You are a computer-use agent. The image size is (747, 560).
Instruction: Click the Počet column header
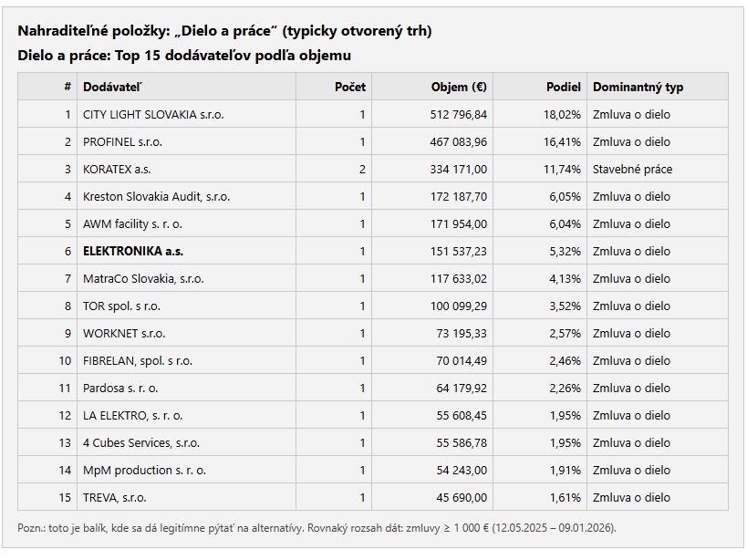point(349,88)
